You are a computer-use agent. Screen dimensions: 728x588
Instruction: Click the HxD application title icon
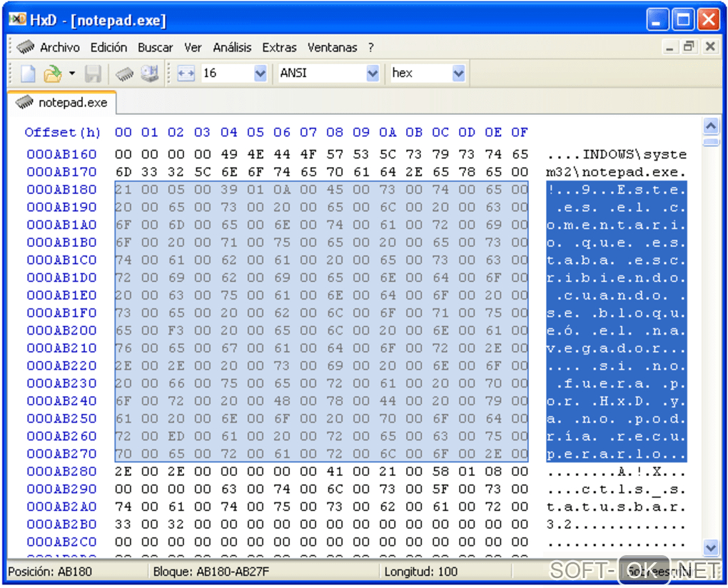[x=17, y=19]
